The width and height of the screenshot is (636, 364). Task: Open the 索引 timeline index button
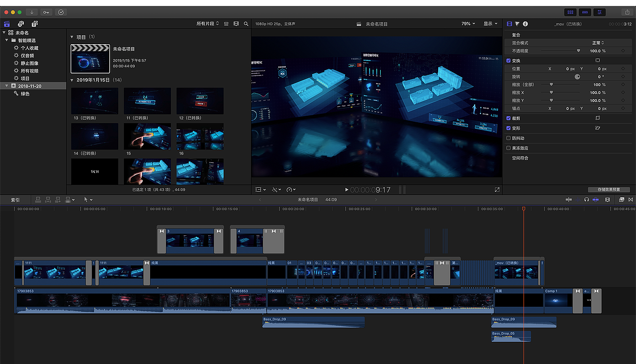coord(15,200)
